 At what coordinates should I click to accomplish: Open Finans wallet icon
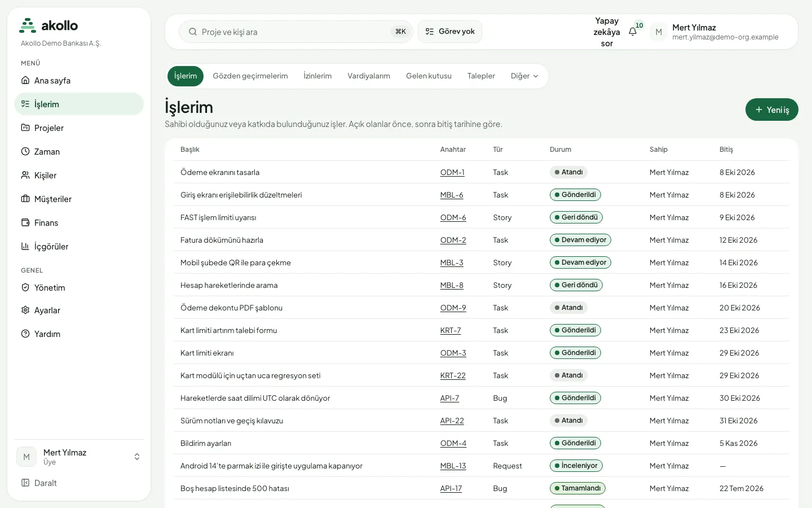pyautogui.click(x=25, y=222)
